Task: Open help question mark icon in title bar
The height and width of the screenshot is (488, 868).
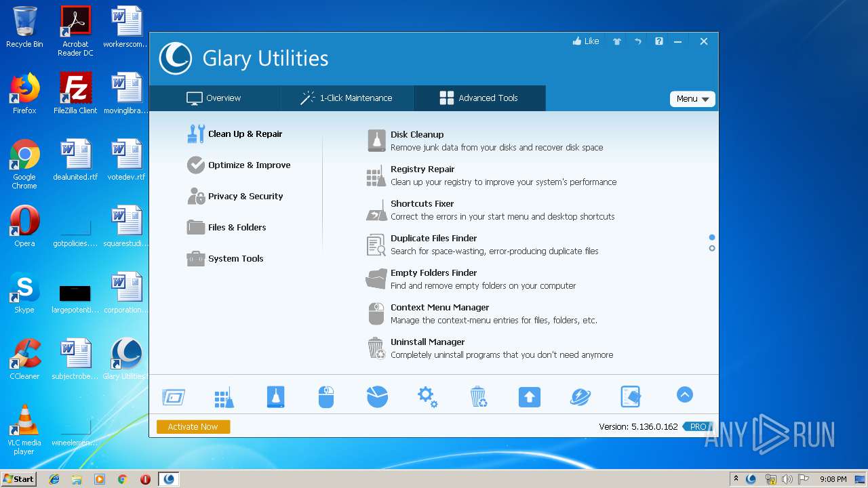Action: [658, 41]
